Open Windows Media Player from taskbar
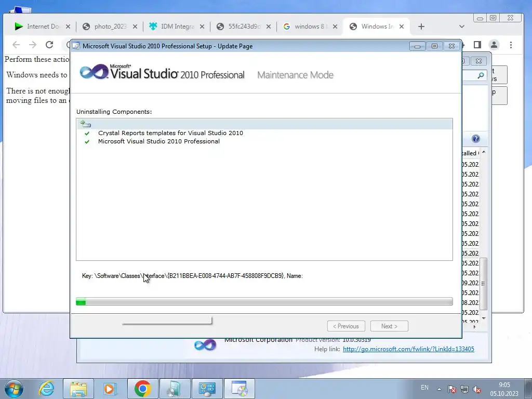The height and width of the screenshot is (399, 532). [110, 389]
